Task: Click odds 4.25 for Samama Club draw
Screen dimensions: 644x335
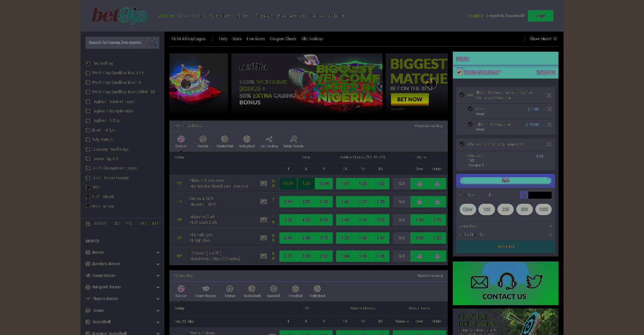Action: [x=306, y=220]
